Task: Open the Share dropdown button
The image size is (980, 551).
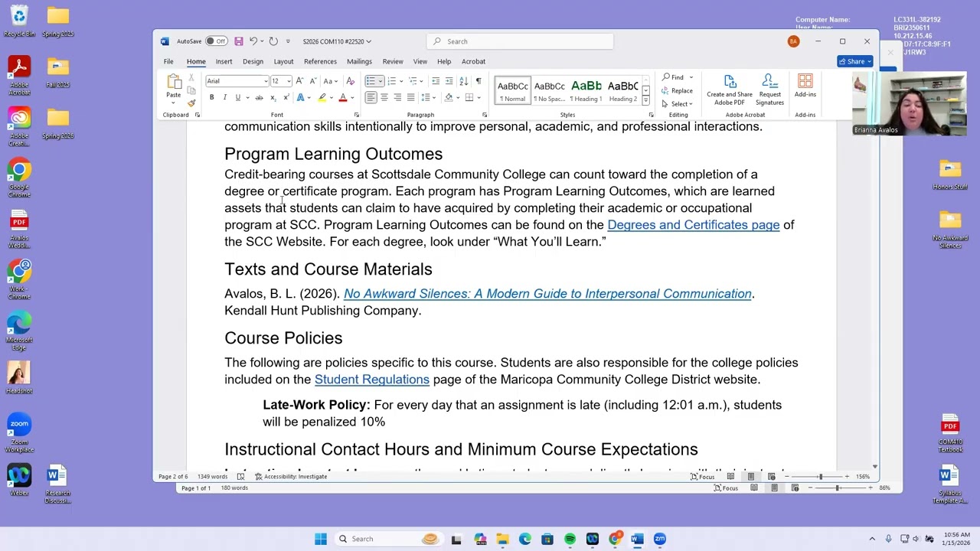Action: [855, 61]
